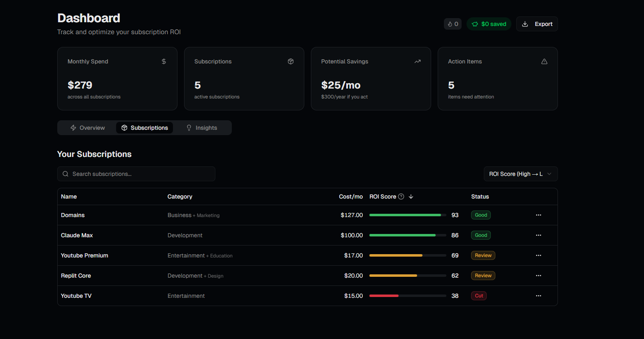The image size is (644, 339).
Task: Open the actions menu for Claude Max
Action: click(539, 235)
